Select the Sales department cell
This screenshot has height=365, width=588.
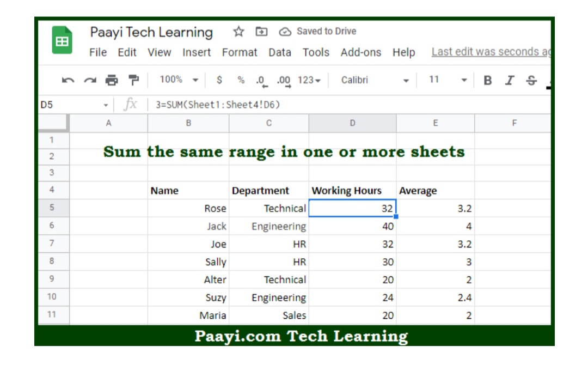click(x=269, y=315)
